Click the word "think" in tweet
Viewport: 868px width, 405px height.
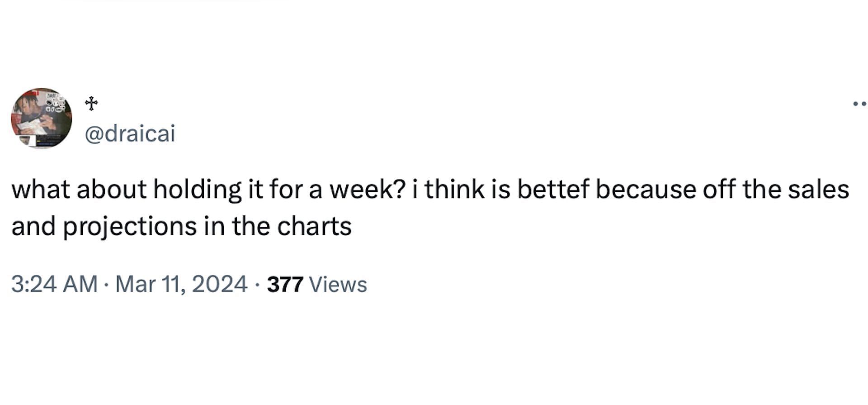click(454, 189)
